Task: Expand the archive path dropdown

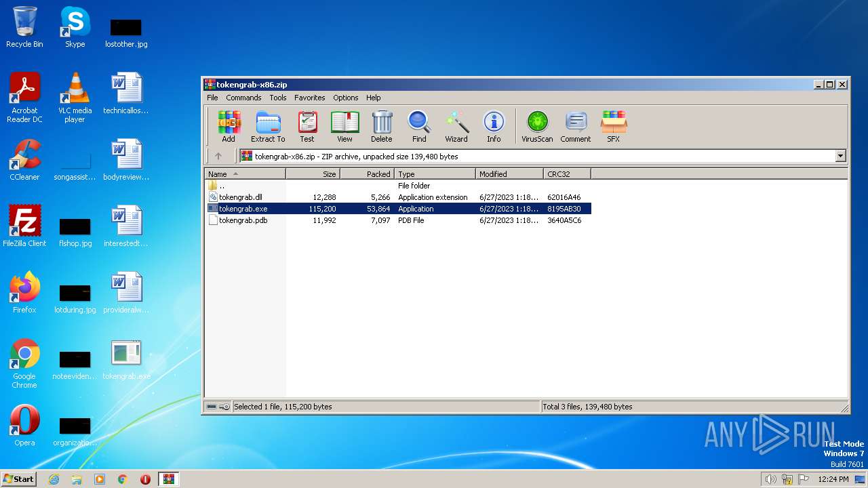Action: (840, 156)
